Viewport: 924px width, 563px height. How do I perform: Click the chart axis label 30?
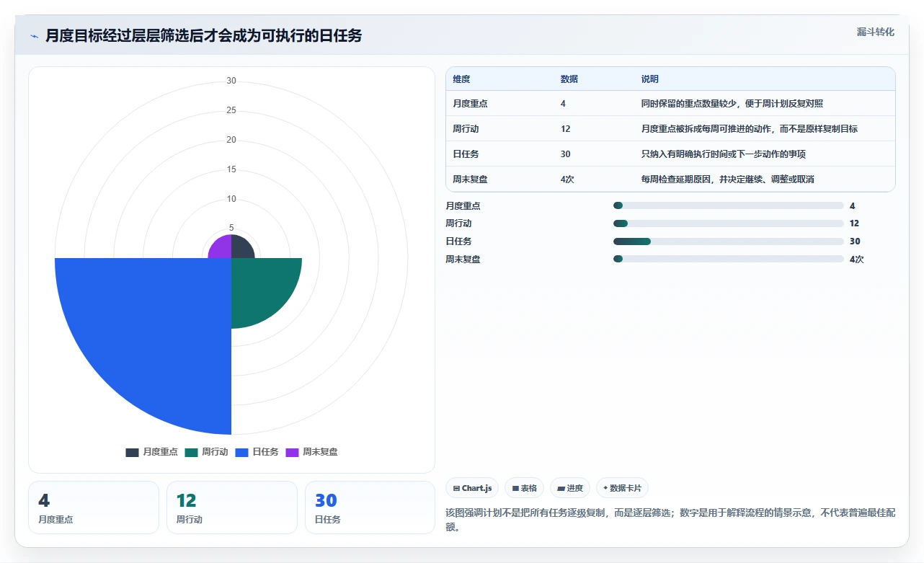[x=231, y=81]
